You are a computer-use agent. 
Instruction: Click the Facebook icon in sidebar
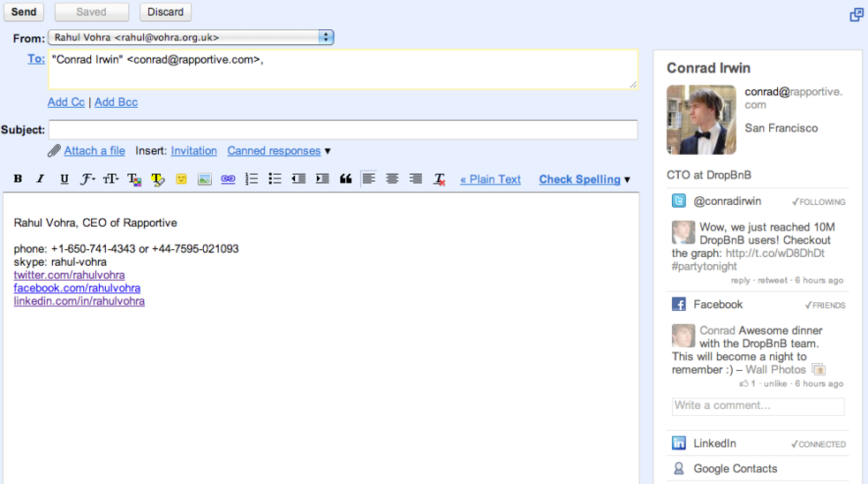(679, 304)
